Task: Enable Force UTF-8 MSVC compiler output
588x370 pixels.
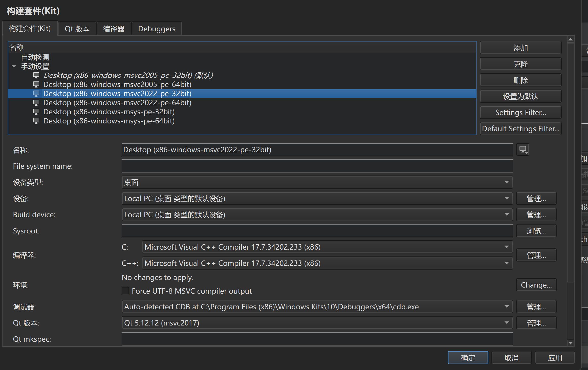Action: click(125, 291)
